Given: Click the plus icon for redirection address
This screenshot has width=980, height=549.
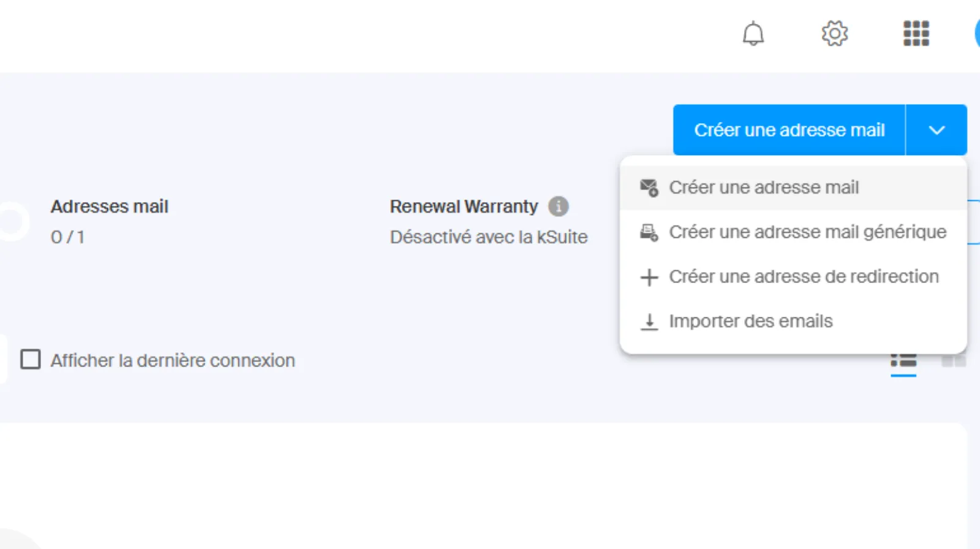Looking at the screenshot, I should tap(649, 277).
